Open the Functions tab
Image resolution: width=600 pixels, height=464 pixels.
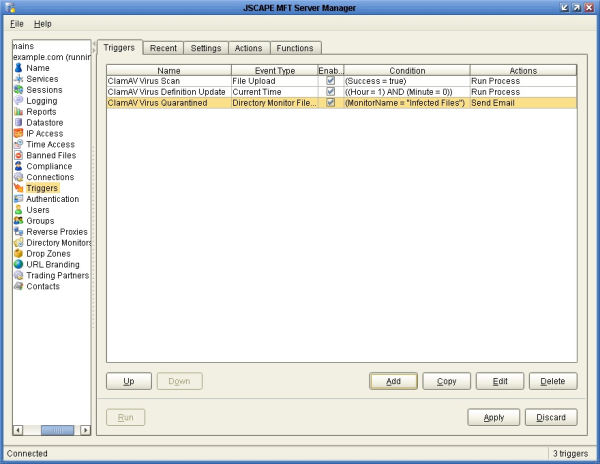tap(295, 48)
